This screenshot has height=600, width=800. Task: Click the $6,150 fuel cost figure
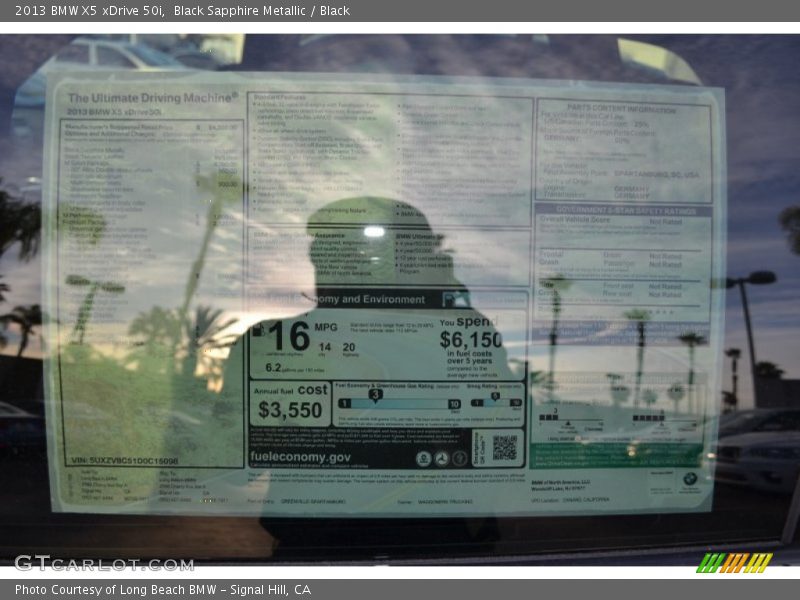click(x=471, y=340)
